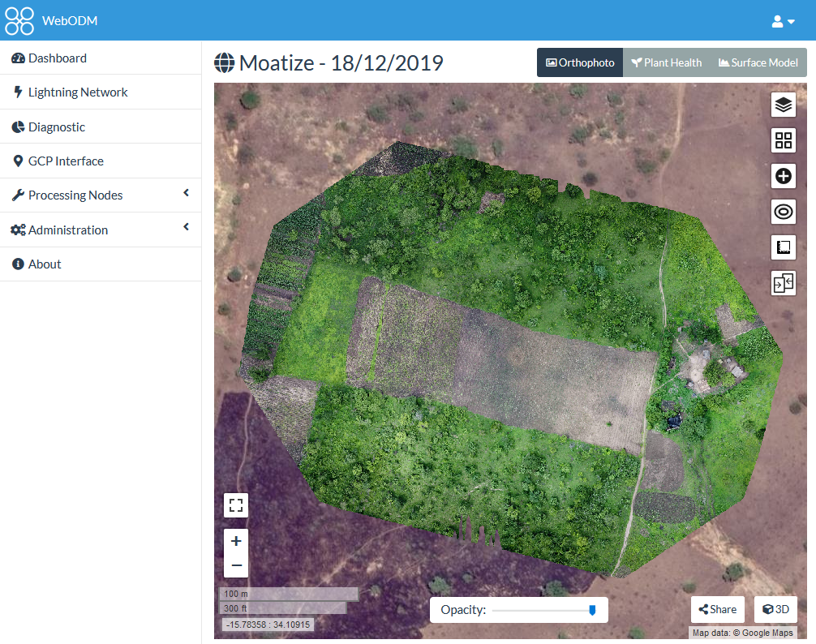Expand the Processing Nodes menu
816x644 pixels.
[100, 195]
